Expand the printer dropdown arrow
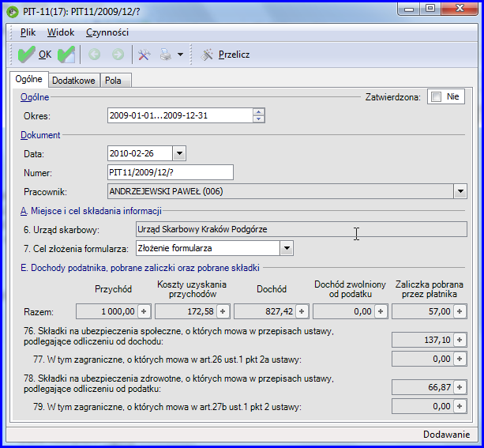The image size is (484, 448). 180,55
